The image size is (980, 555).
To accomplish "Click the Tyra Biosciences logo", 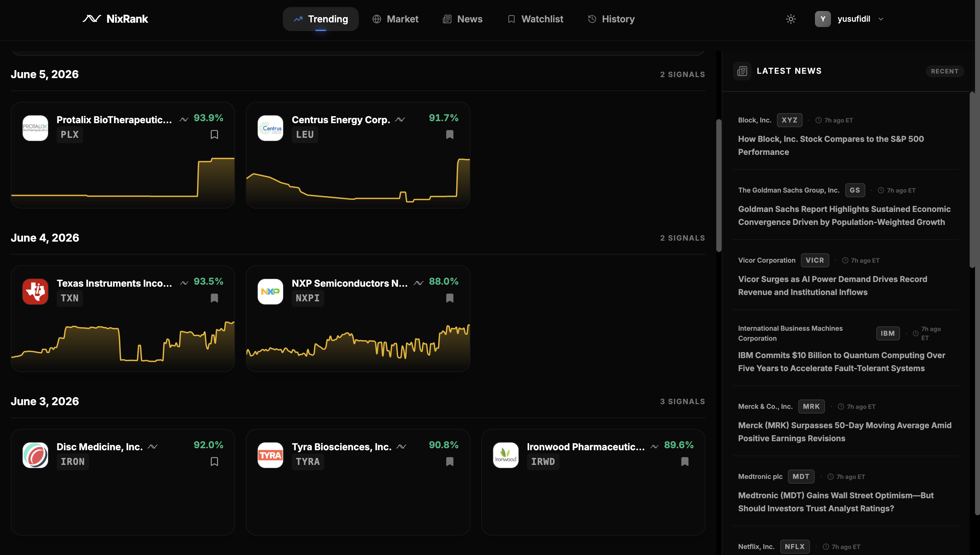I will click(270, 455).
